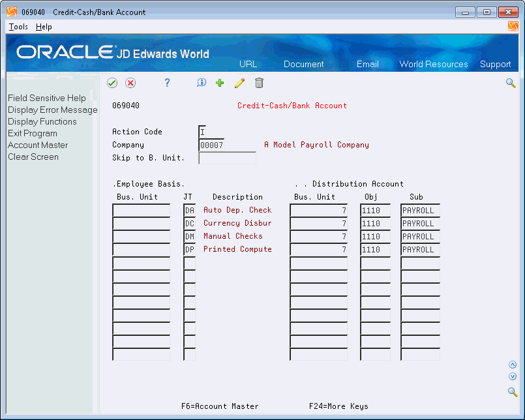Viewport: 525px width, 420px height.
Task: Click the magnifier icon beside the toolbar
Action: [x=511, y=83]
